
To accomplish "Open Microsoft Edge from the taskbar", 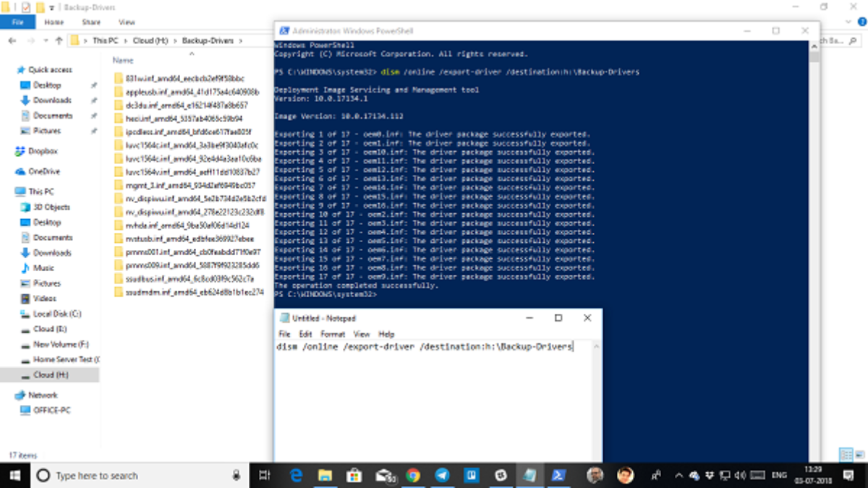I will coord(296,475).
